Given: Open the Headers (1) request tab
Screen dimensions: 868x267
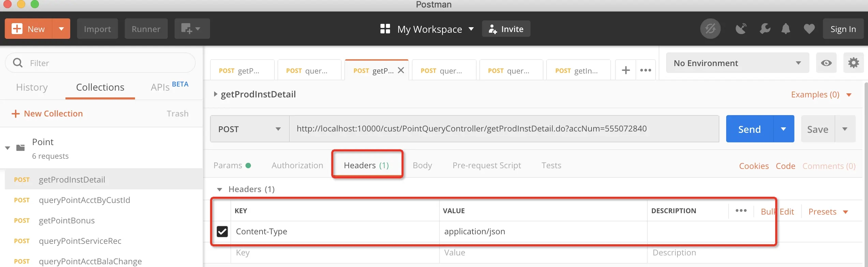Looking at the screenshot, I should click(x=366, y=166).
